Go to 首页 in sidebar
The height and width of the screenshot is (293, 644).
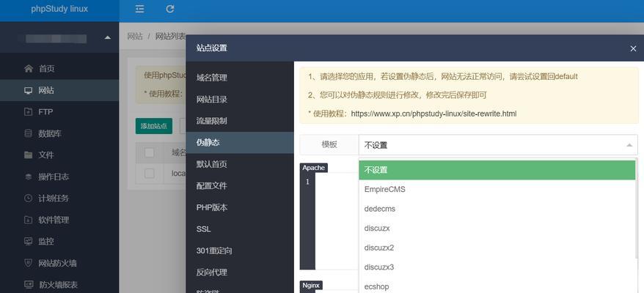[x=59, y=69]
